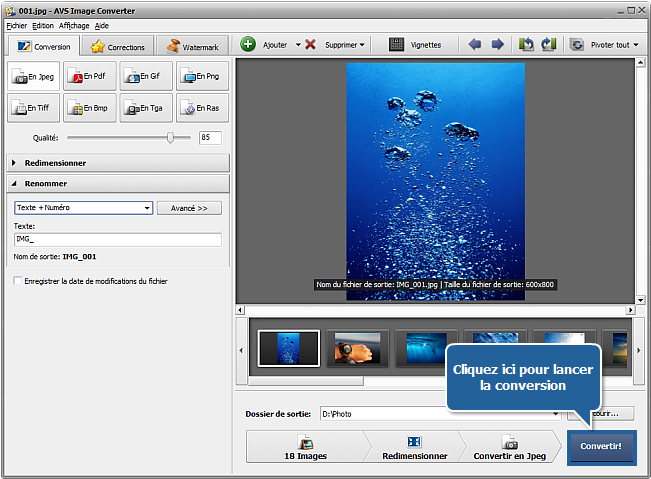Go to next image with right arrow

click(497, 45)
